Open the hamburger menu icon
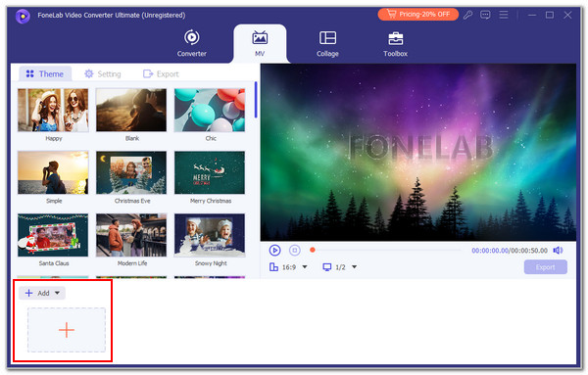This screenshot has height=375, width=588. coord(504,15)
